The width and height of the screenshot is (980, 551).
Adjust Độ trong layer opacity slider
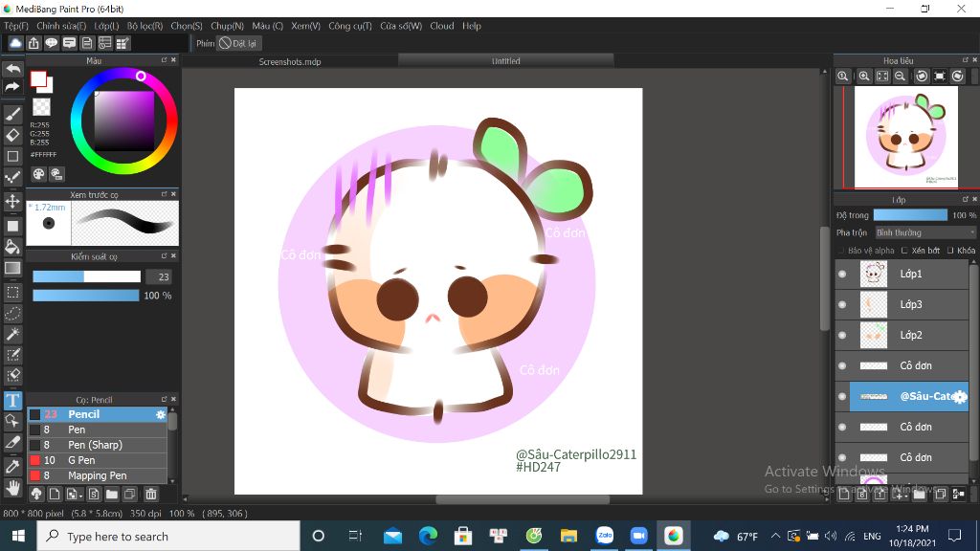[x=910, y=215]
